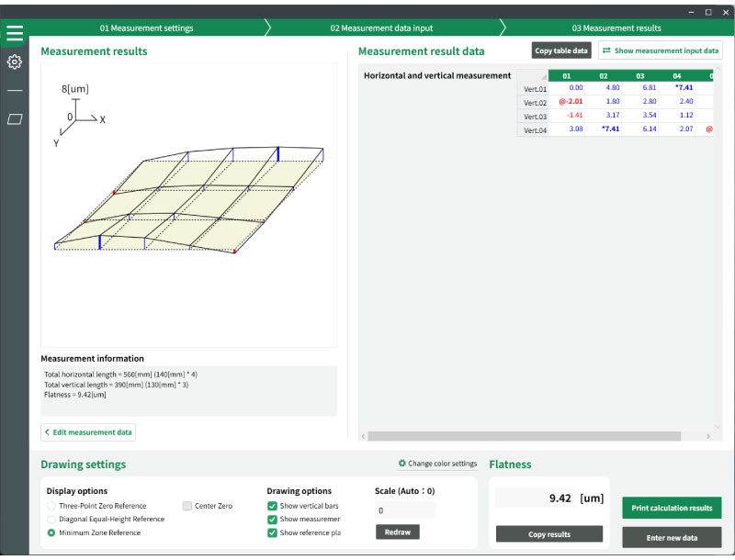Screen dimensions: 735x560
Task: Go to 01 Measurement settings step
Action: (146, 28)
